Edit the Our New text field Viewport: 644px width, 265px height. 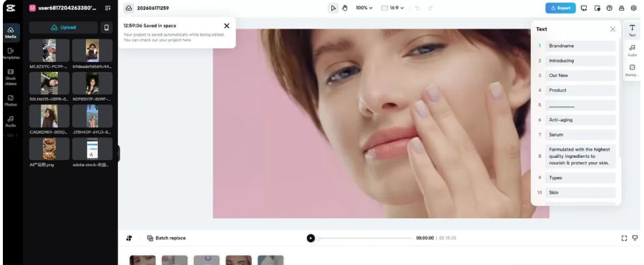580,76
